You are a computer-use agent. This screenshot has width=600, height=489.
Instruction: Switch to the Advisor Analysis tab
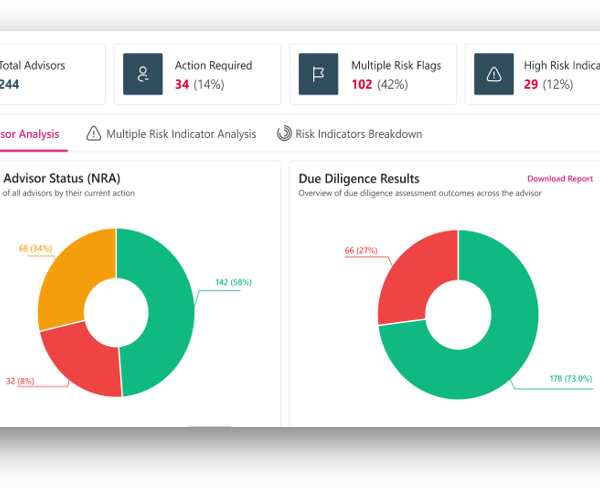point(30,134)
